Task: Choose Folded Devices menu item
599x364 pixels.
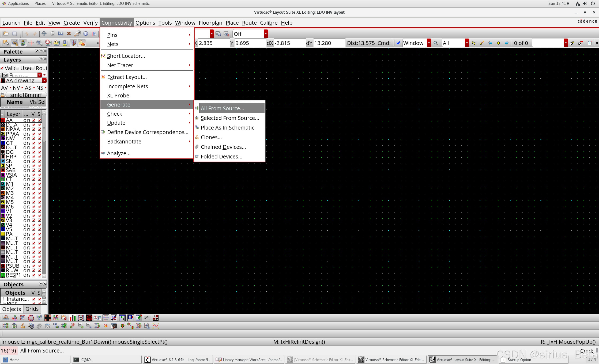Action: (229, 157)
